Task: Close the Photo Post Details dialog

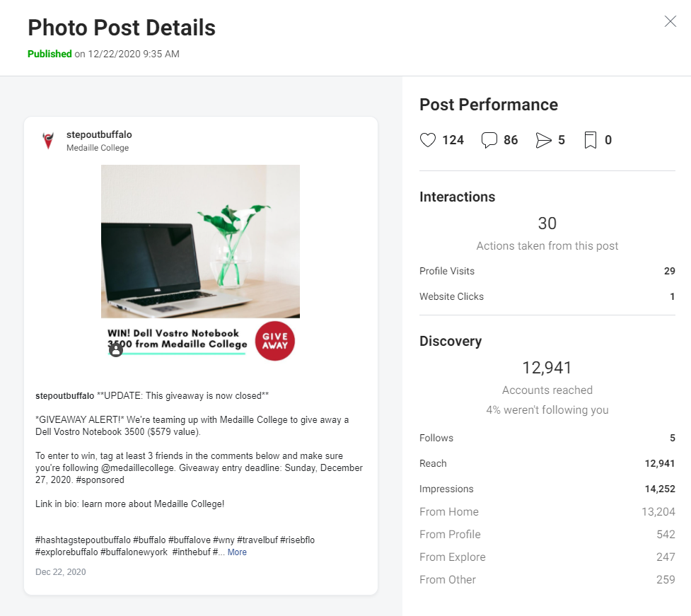Action: [670, 21]
